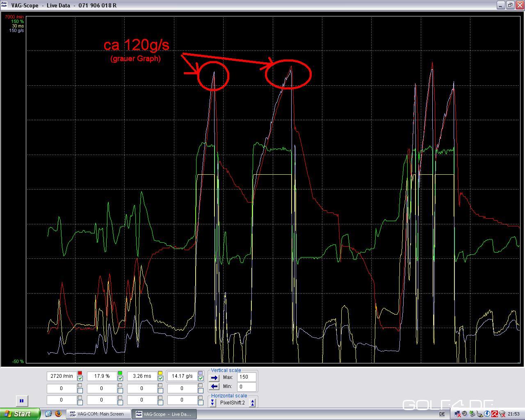Minimize the VAG-Scope window
The height and width of the screenshot is (420, 525).
coord(501,5)
